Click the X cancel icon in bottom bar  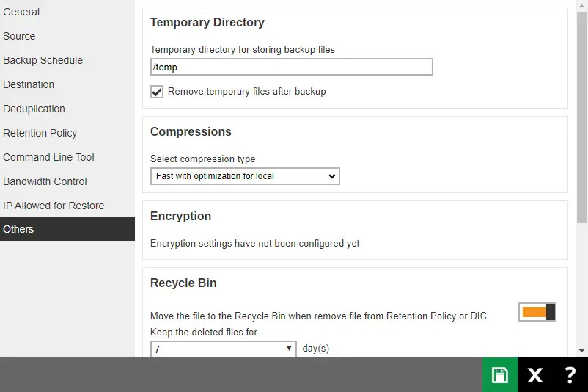coord(535,375)
